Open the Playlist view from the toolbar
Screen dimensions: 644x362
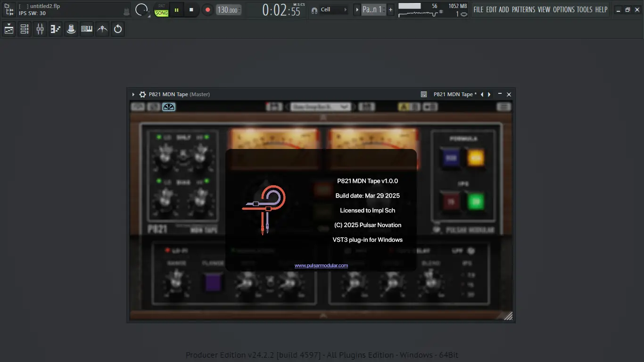tap(9, 29)
